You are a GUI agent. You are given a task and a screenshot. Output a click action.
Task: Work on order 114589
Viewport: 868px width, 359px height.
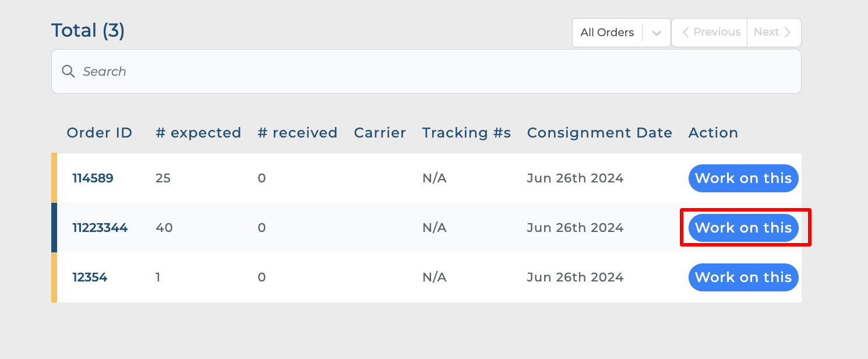(x=743, y=178)
